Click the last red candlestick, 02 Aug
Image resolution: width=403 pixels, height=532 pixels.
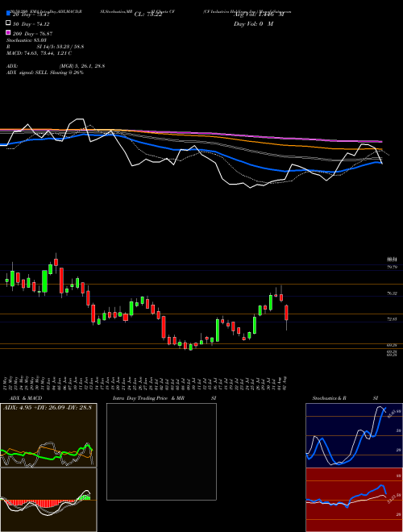point(286,313)
